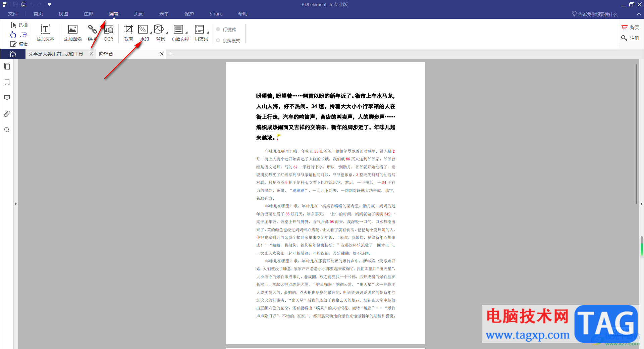Click the bold heading line starting 盼望着，盼望着
Viewport: 644px width, 349px height.
point(326,96)
